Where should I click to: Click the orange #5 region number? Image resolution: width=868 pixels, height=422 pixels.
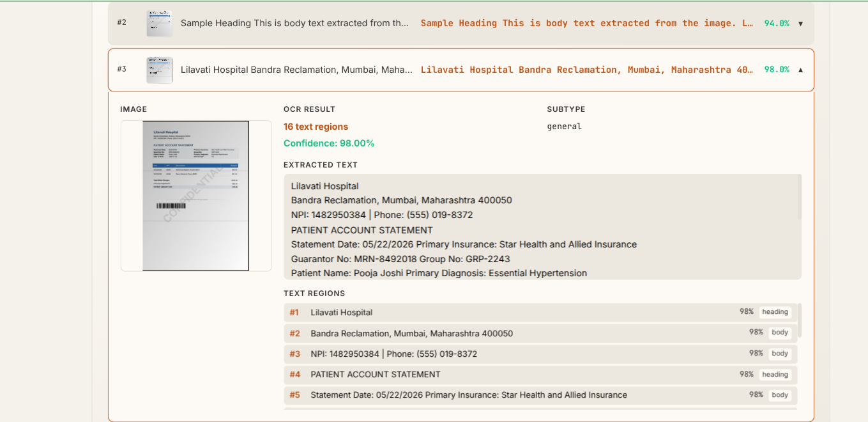click(294, 395)
